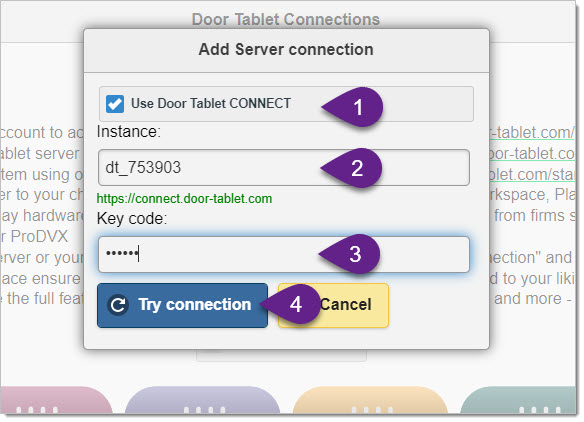Click purple callout marker number 3

[350, 254]
